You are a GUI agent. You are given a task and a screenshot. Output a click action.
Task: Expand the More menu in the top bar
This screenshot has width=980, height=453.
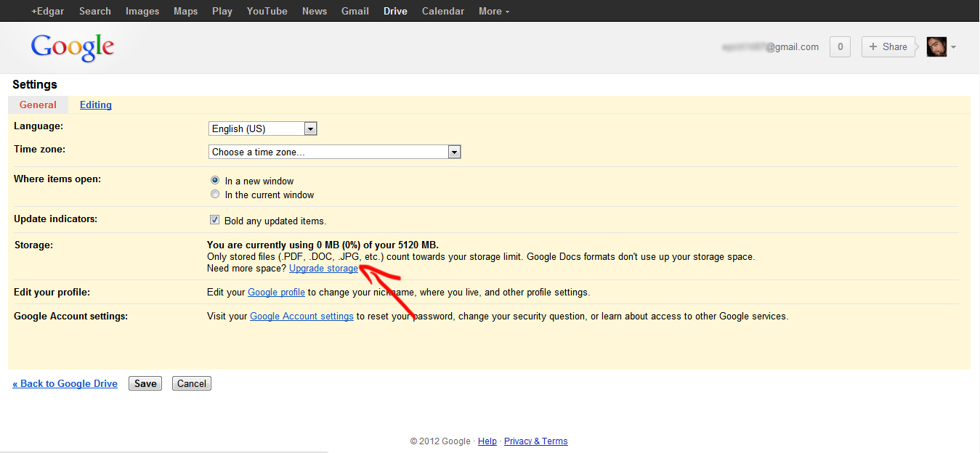pyautogui.click(x=493, y=11)
